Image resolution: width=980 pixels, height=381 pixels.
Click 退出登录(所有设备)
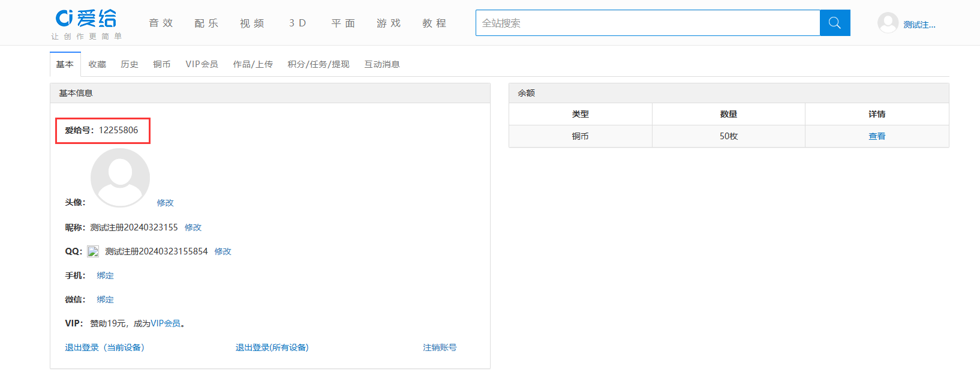(x=272, y=347)
